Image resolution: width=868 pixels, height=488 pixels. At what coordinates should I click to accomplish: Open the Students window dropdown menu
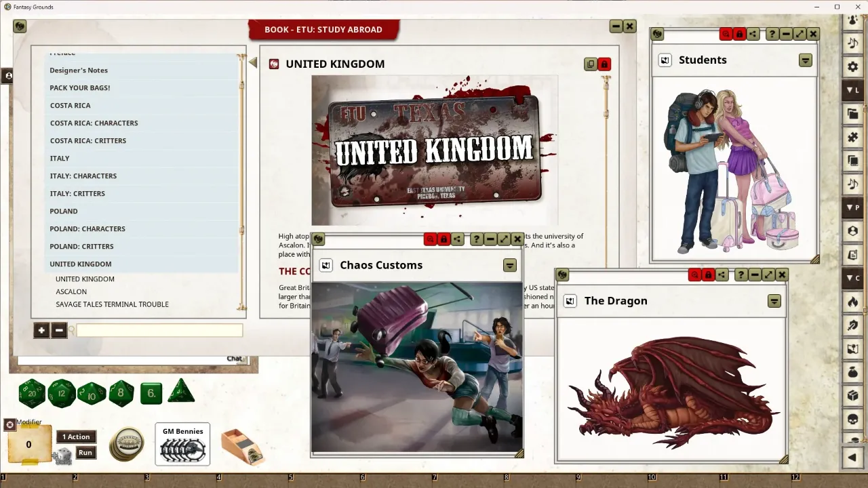[805, 60]
